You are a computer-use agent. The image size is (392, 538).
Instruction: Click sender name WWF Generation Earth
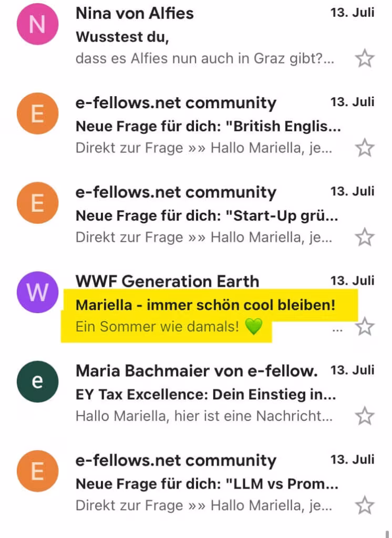click(167, 281)
